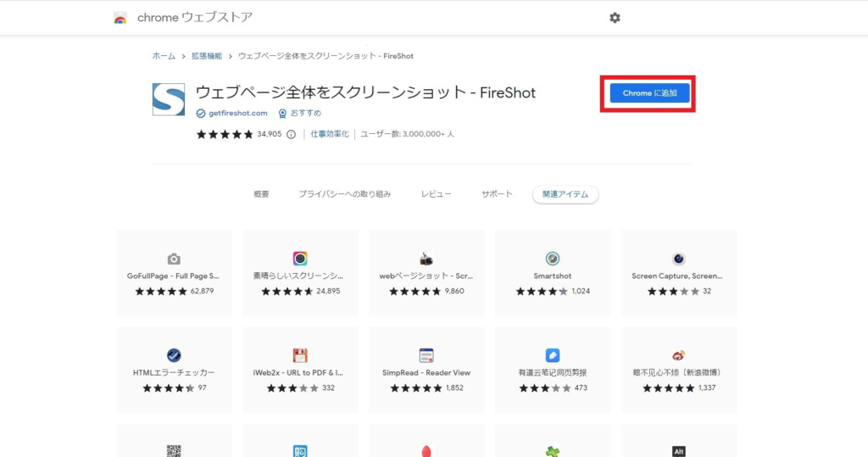
Task: Click the Smartshot round icon
Action: pyautogui.click(x=553, y=259)
